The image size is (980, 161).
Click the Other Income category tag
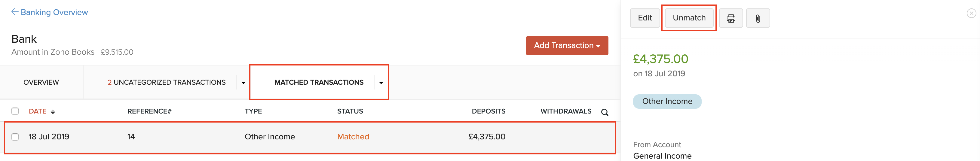667,102
